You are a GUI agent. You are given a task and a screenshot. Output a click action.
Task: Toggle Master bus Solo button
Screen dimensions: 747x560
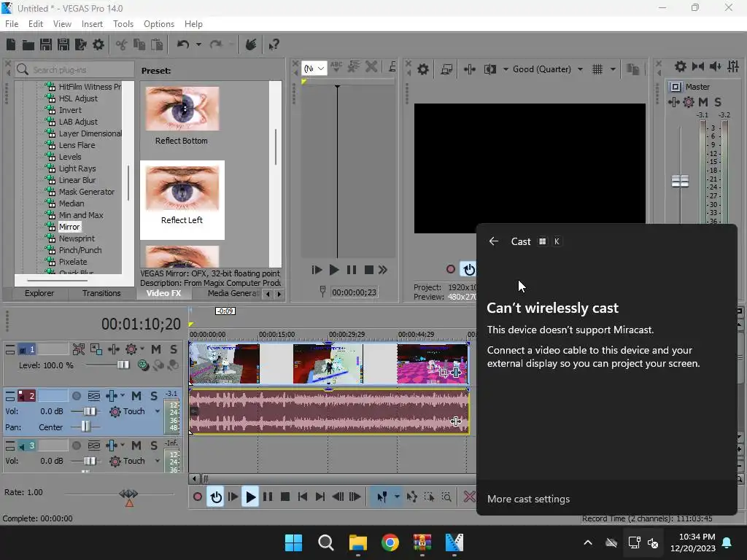point(718,102)
